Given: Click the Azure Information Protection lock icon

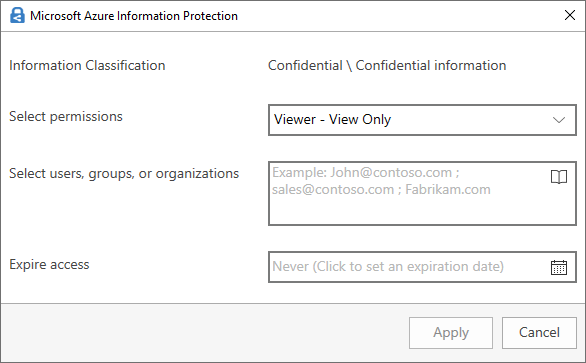Looking at the screenshot, I should (x=17, y=16).
